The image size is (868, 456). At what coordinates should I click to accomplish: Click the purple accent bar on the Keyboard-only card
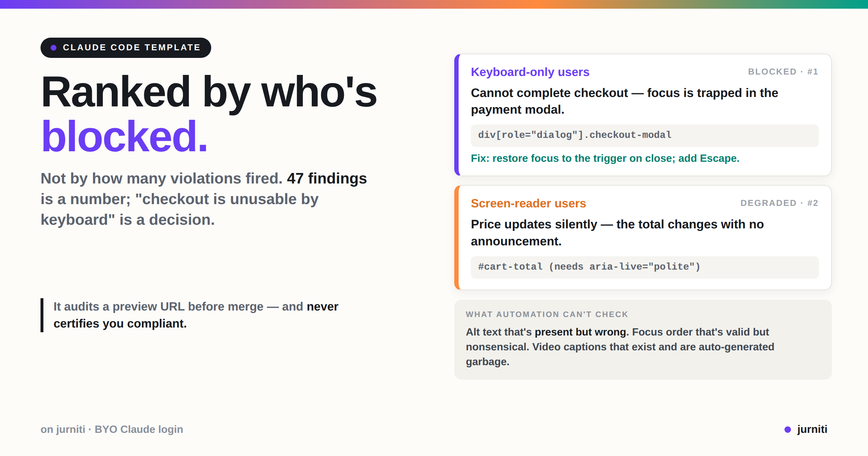457,115
